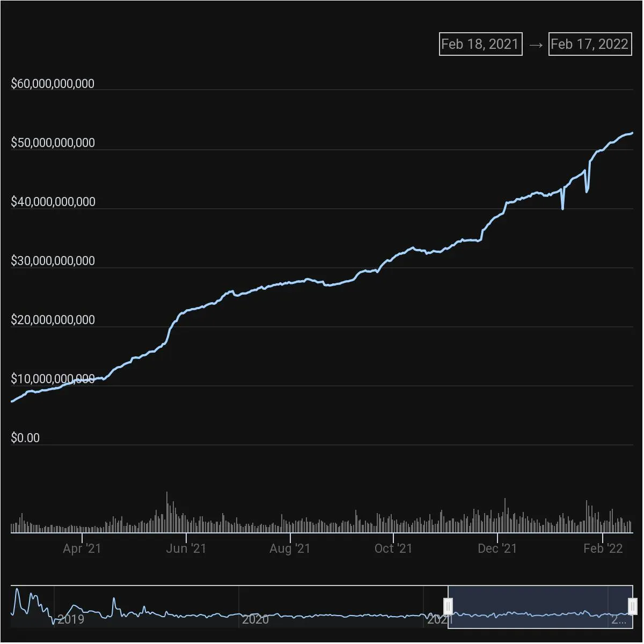Click the tallest volume bar near Jun '21
This screenshot has height=644, width=644.
pyautogui.click(x=167, y=510)
